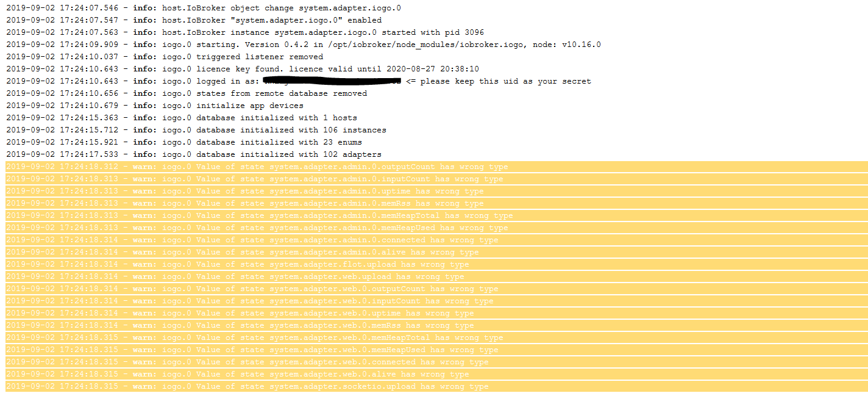Select the system.adapter.web.upload warning row
The height and width of the screenshot is (393, 868).
tap(436, 276)
